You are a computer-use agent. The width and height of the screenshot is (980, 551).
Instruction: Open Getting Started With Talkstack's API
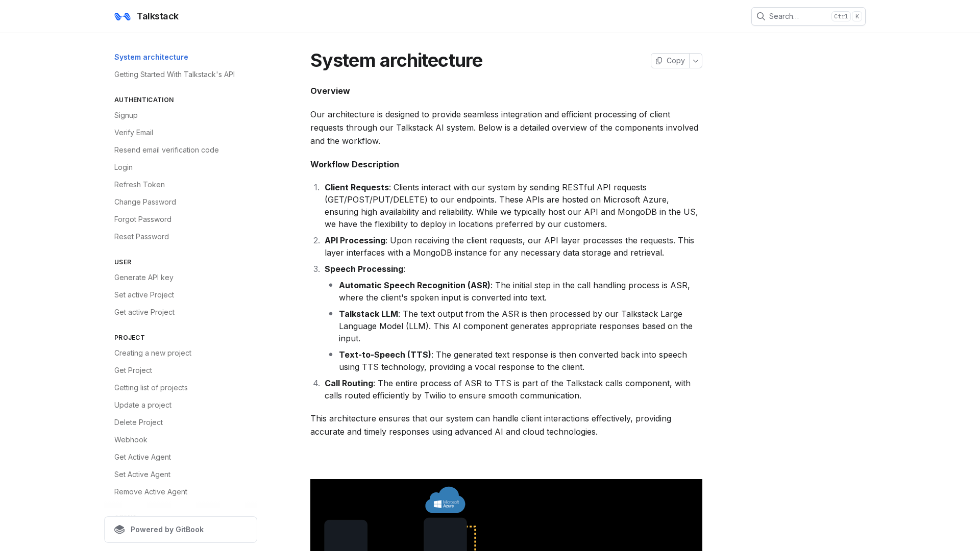tap(175, 74)
